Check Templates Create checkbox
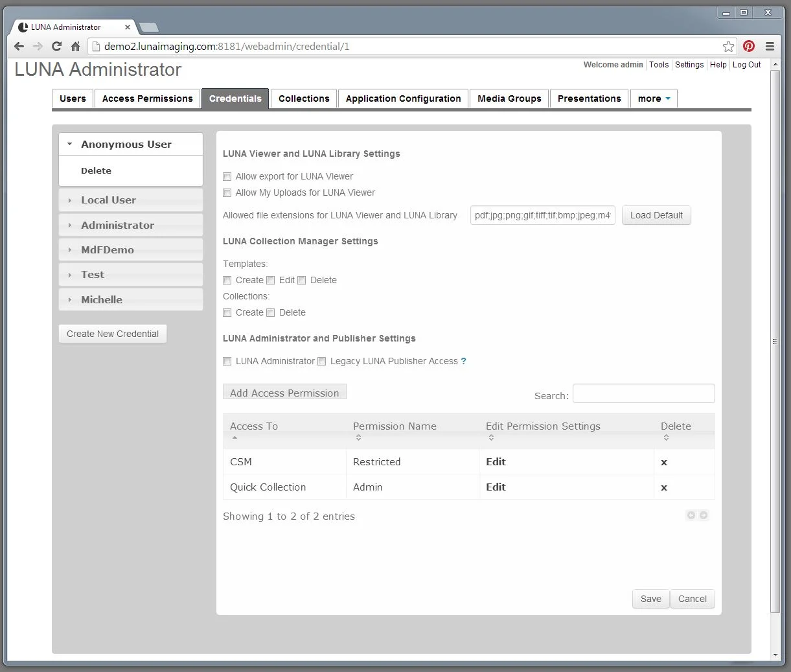The image size is (791, 672). 227,280
